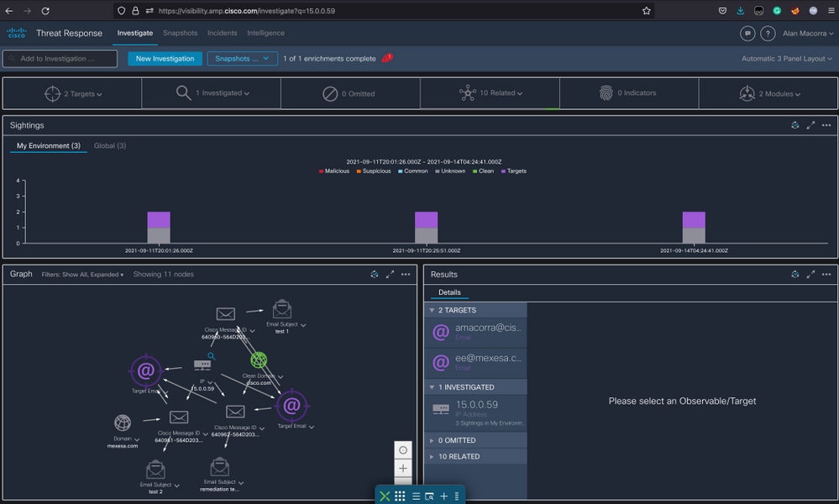The image size is (839, 504).
Task: Select 15.0.0.59 IP Address in Results list
Action: [475, 413]
